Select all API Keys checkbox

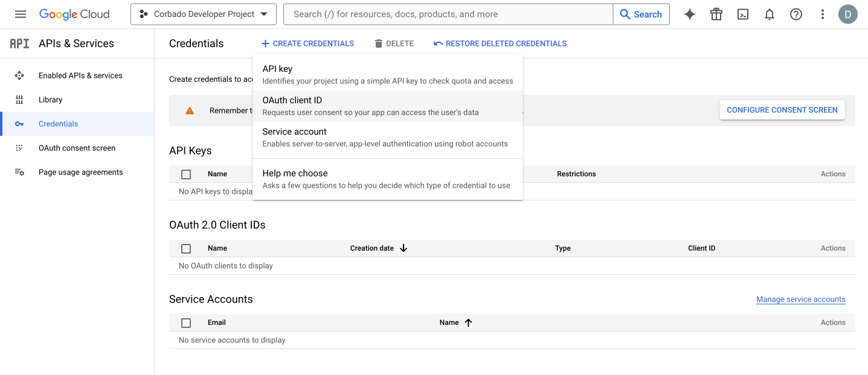186,175
